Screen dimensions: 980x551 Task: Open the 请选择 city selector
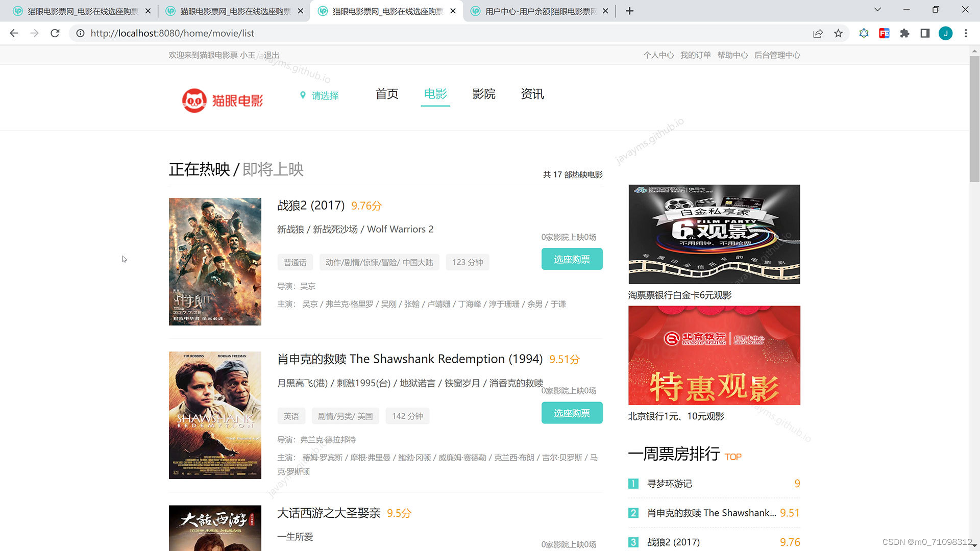320,95
